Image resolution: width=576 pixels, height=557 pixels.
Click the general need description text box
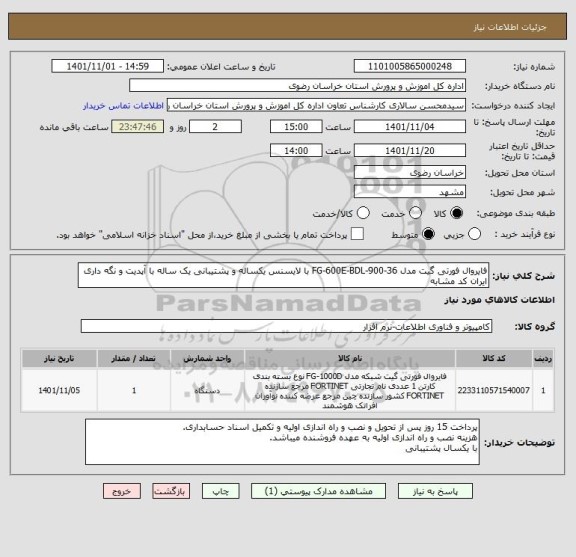pos(284,275)
